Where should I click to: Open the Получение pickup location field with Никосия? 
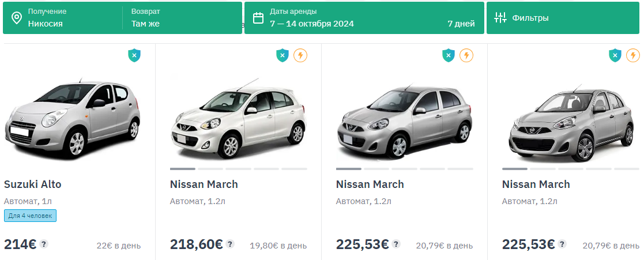(x=63, y=18)
